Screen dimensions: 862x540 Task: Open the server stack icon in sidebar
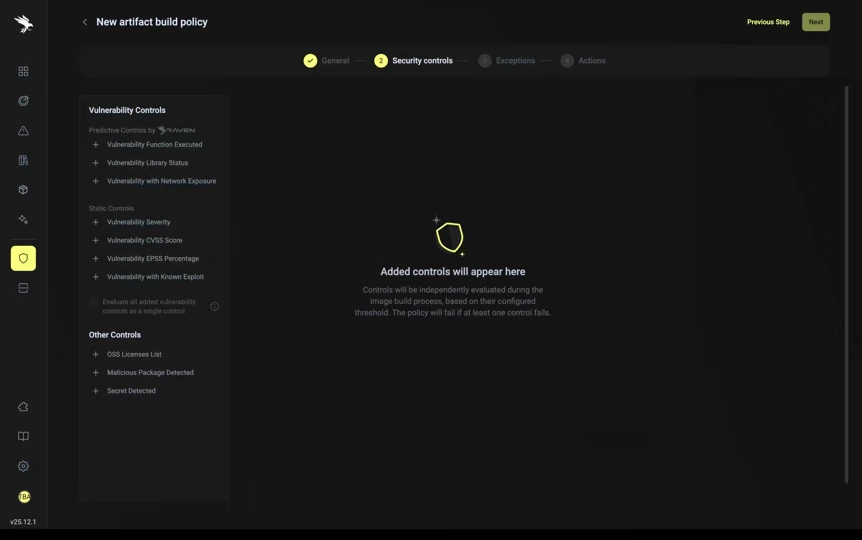tap(23, 288)
